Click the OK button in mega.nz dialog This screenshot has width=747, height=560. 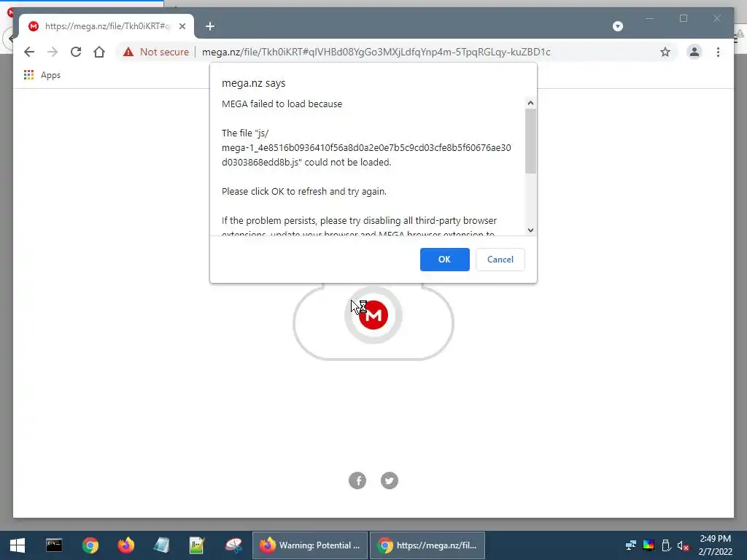point(444,260)
